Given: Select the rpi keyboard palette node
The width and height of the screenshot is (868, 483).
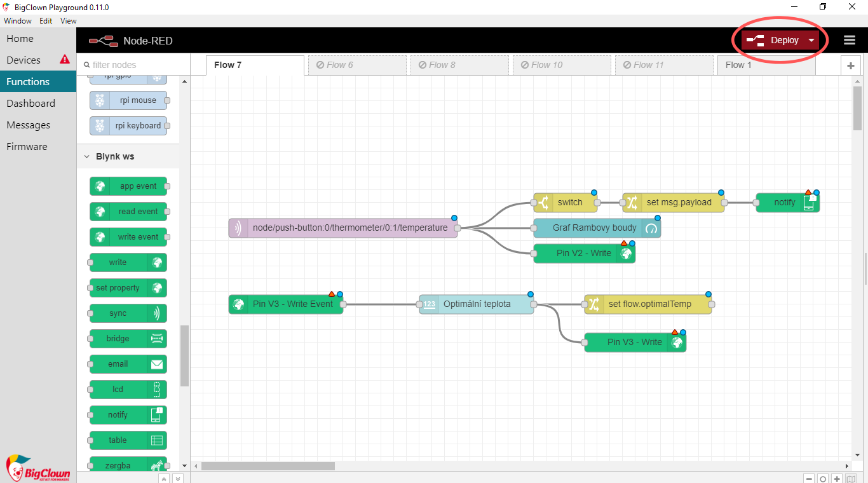Looking at the screenshot, I should (128, 126).
